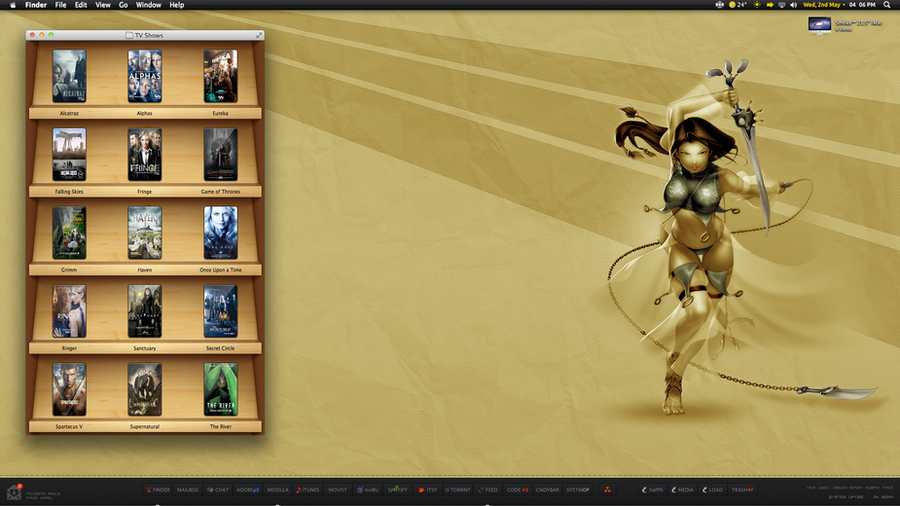
Task: Open the Falling Skies cover icon
Action: [69, 154]
